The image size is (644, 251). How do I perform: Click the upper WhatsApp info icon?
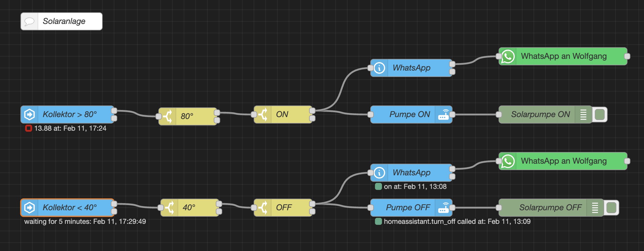[x=379, y=68]
